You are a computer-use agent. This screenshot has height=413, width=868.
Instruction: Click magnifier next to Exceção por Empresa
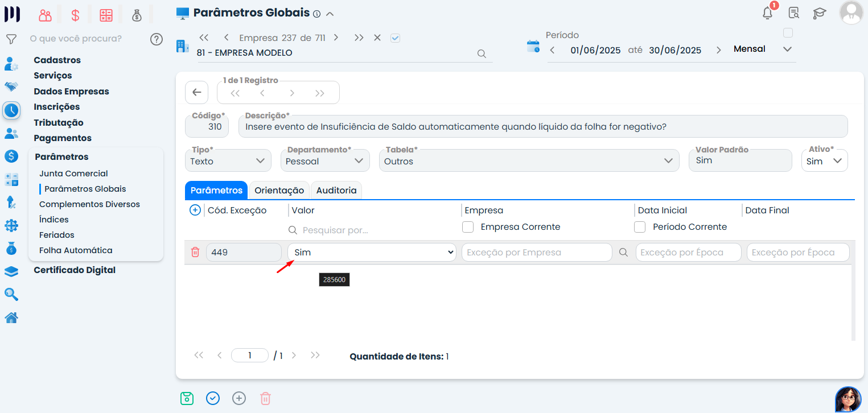[624, 253]
